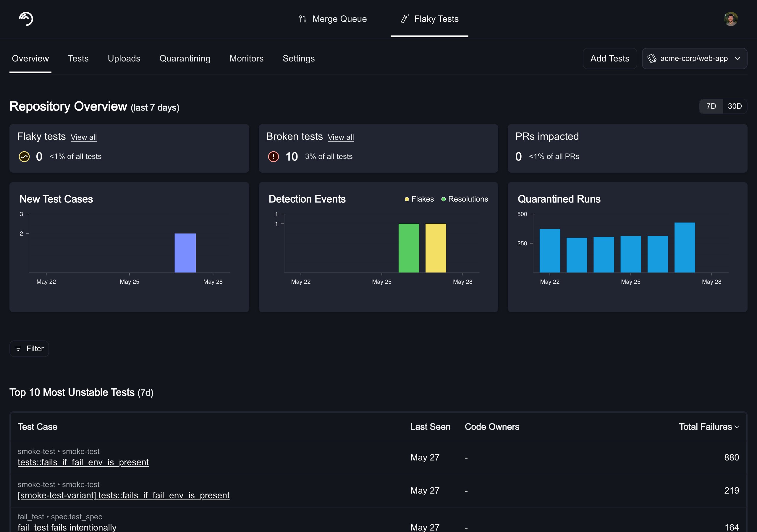Image resolution: width=757 pixels, height=532 pixels.
Task: Click the repository icon beside acme-corp/web-app
Action: 652,59
